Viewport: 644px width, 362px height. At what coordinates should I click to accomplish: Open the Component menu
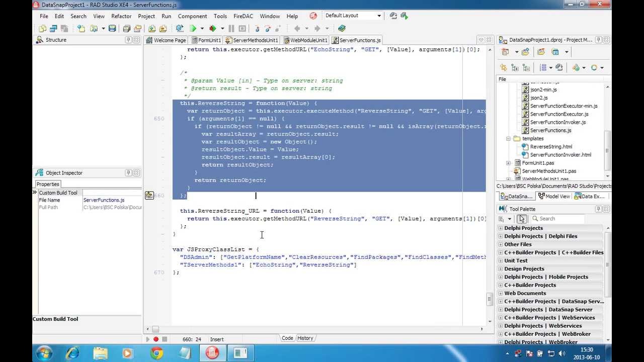[x=192, y=16]
